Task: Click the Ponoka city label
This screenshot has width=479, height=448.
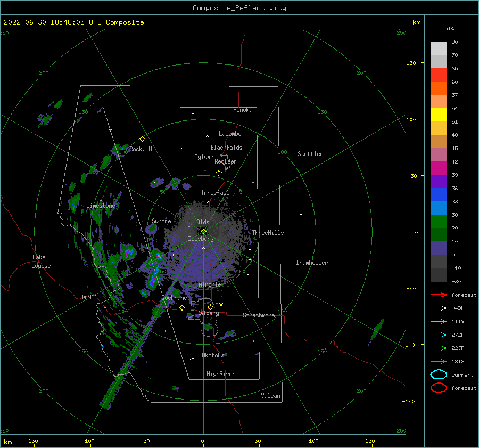Action: tap(243, 110)
